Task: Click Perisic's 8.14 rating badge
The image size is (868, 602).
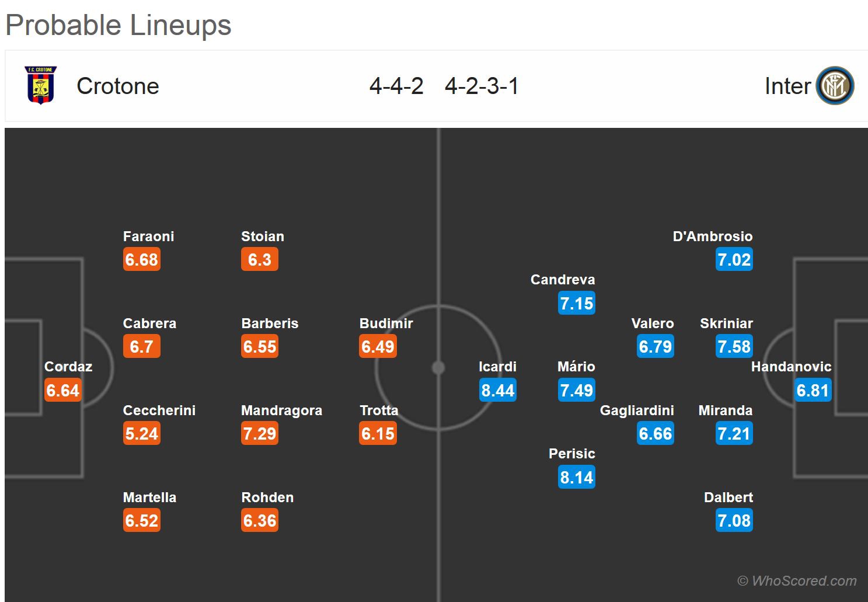Action: click(577, 477)
